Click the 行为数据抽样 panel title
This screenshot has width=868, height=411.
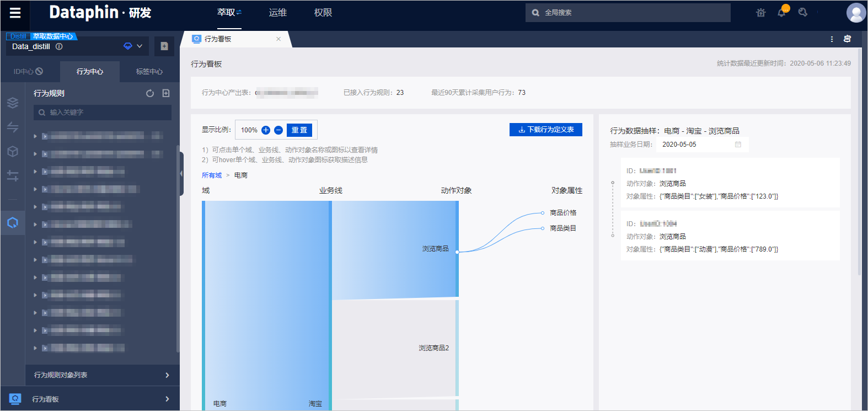[x=674, y=131]
